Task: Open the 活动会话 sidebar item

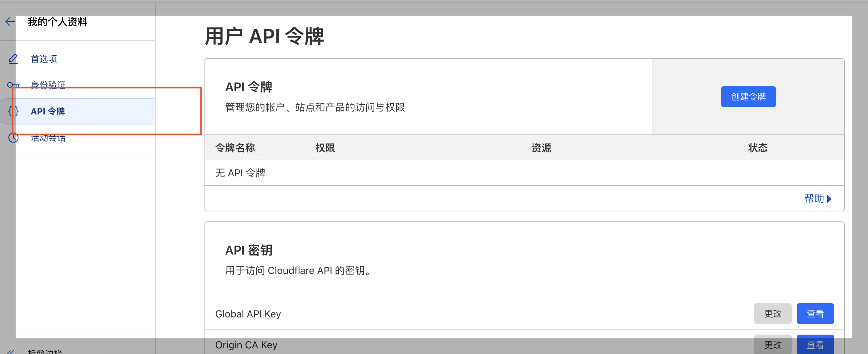Action: click(x=48, y=138)
